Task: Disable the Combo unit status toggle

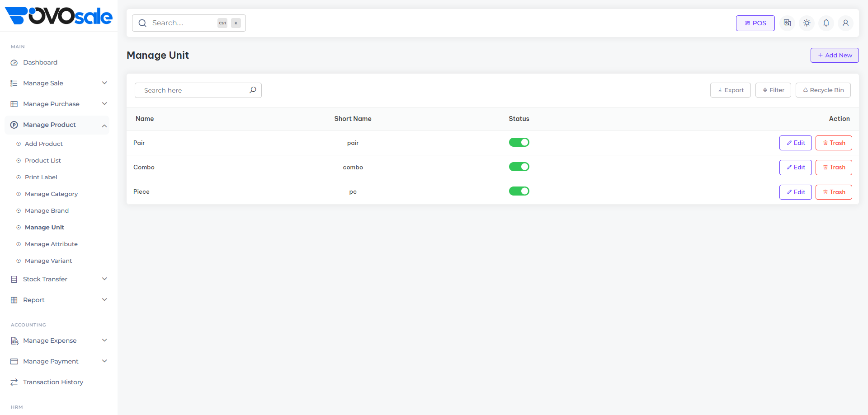Action: pos(519,167)
